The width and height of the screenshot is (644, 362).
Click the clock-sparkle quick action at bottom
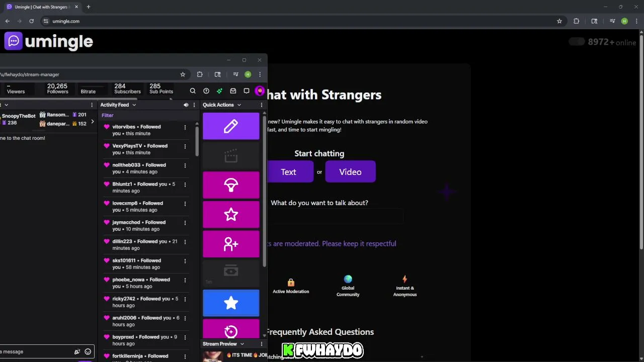tap(231, 330)
